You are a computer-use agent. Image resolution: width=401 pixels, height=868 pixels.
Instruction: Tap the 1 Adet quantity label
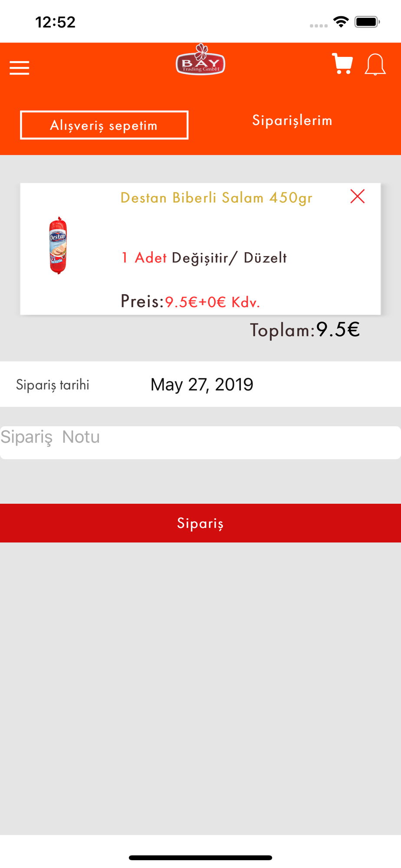(x=144, y=258)
